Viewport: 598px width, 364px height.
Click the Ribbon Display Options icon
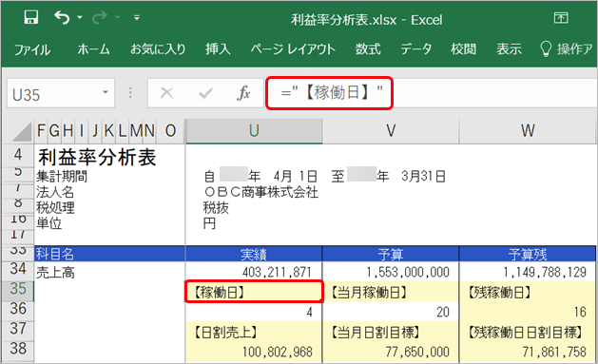[561, 17]
